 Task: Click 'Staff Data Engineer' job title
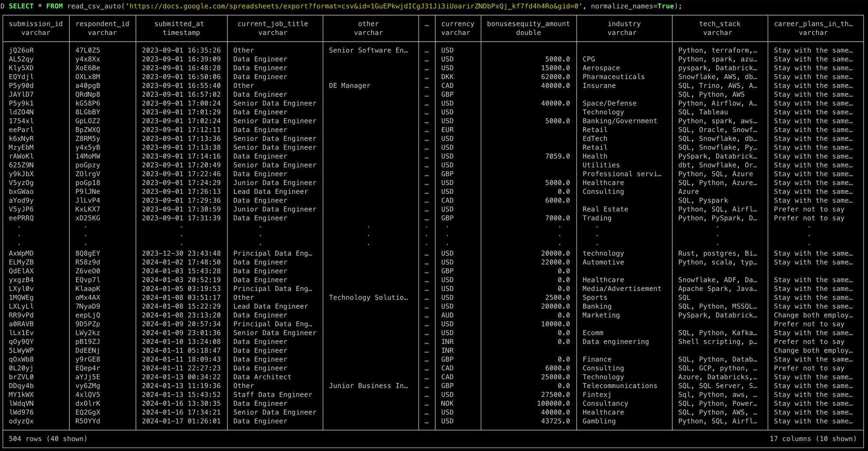tap(273, 395)
